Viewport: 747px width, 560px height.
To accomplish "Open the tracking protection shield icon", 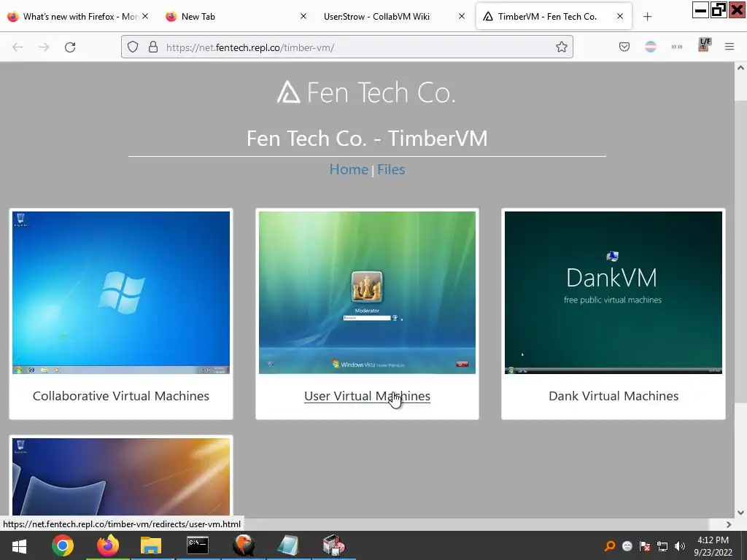I will coord(133,47).
